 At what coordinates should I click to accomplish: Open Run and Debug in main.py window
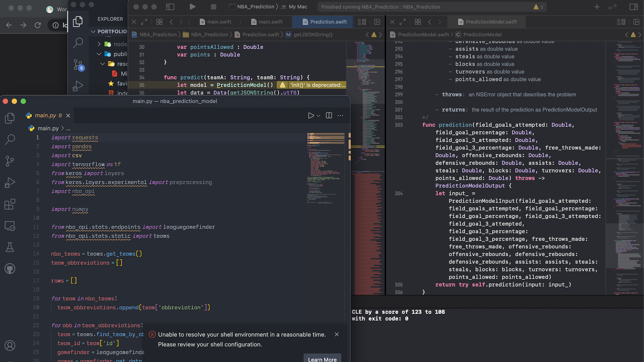pyautogui.click(x=10, y=183)
